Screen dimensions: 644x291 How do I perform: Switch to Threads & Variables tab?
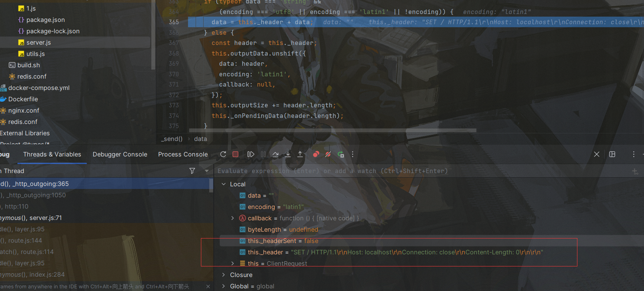pyautogui.click(x=52, y=154)
